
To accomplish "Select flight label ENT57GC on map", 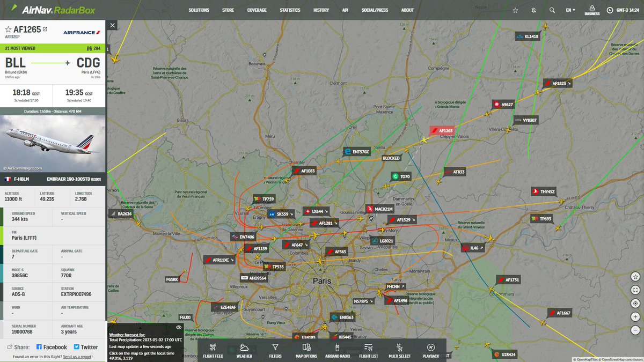I will [357, 152].
